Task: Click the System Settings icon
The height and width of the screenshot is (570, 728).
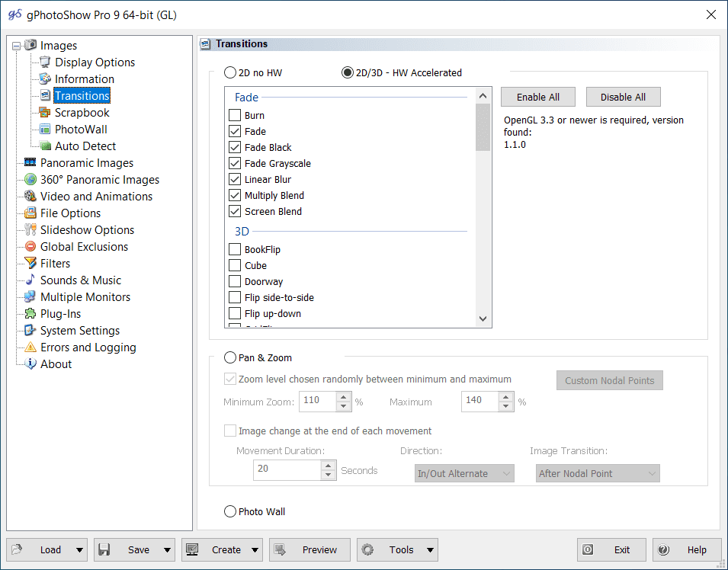Action: pos(30,329)
